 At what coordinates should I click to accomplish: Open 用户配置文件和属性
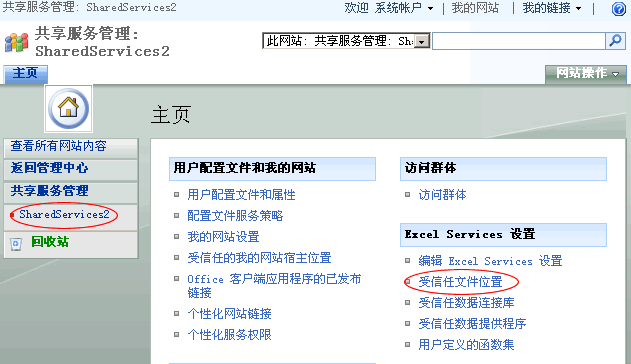241,195
